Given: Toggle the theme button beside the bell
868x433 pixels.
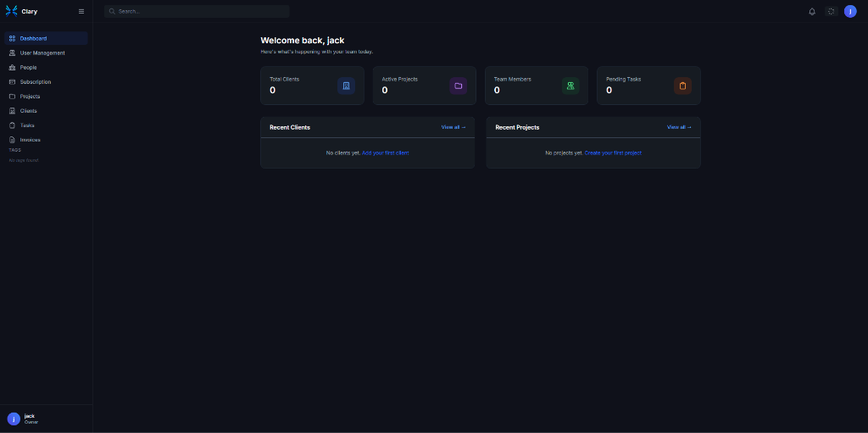Looking at the screenshot, I should (831, 11).
